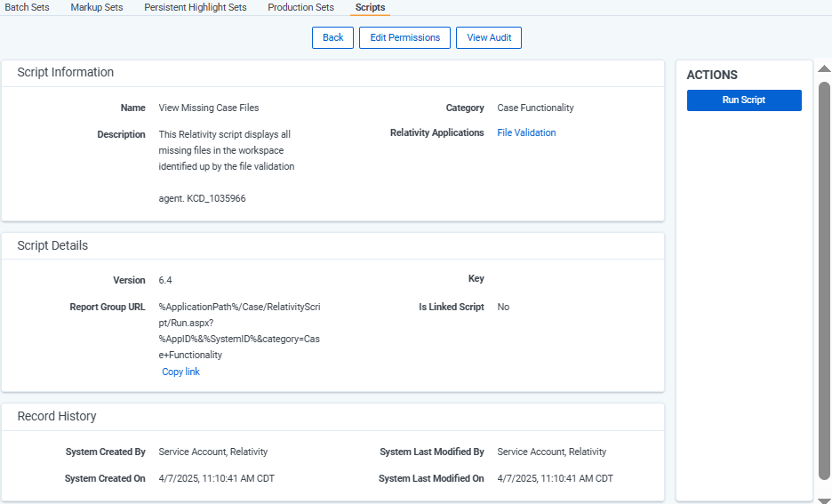Click the Key field label
The image size is (832, 504).
pyautogui.click(x=476, y=278)
